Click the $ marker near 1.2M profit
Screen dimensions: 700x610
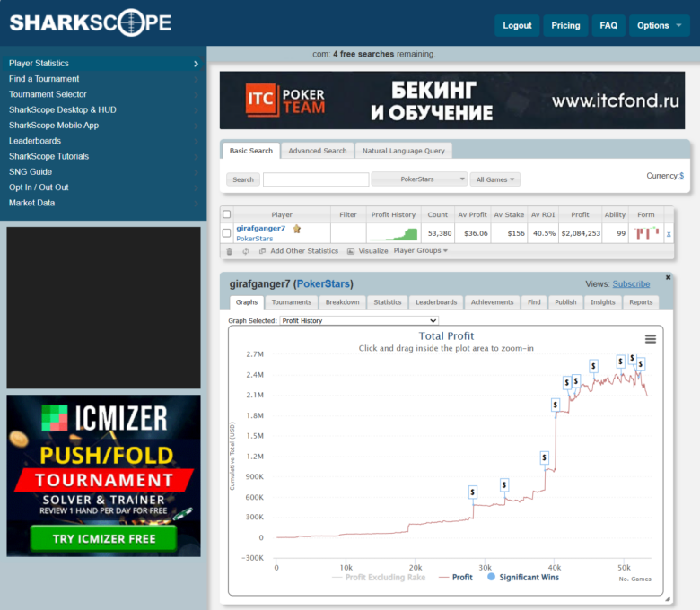(x=544, y=457)
